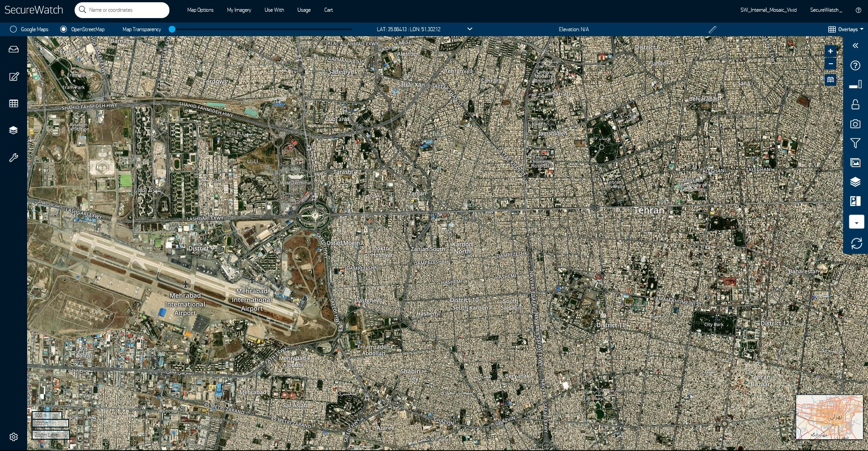The height and width of the screenshot is (451, 868).
Task: Click the 500 m scale bar
Action: (47, 415)
